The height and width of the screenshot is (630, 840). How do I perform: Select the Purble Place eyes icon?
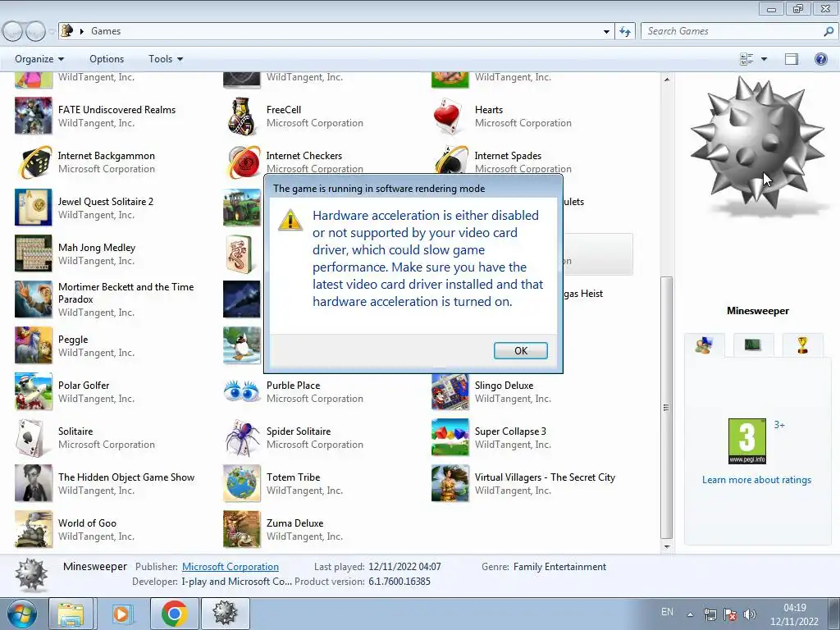tap(242, 391)
